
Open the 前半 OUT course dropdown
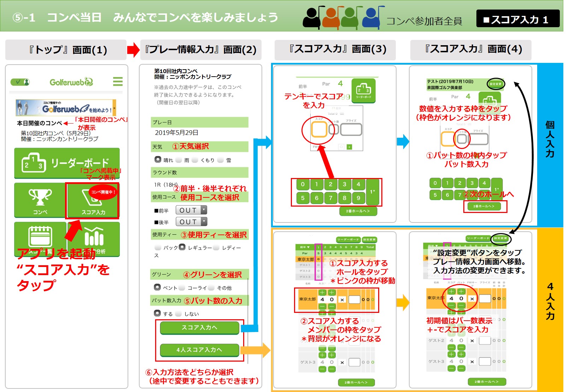click(191, 210)
